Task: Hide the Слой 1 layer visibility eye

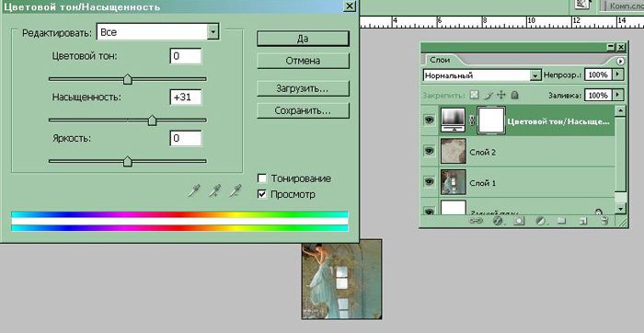Action: pyautogui.click(x=430, y=181)
